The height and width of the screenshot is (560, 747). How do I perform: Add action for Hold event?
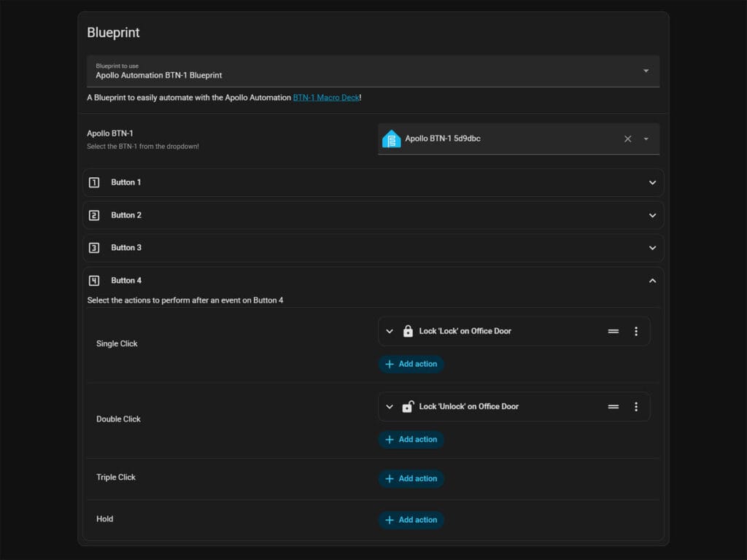click(x=411, y=520)
